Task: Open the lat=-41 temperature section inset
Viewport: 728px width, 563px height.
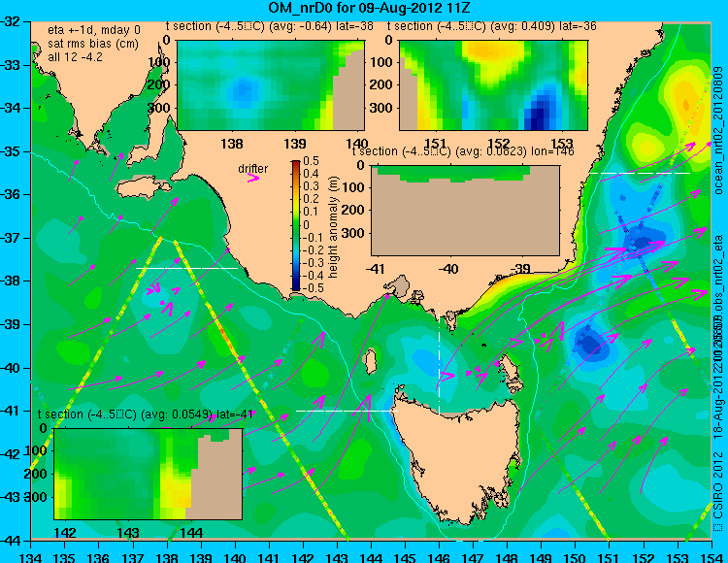Action: (x=149, y=474)
